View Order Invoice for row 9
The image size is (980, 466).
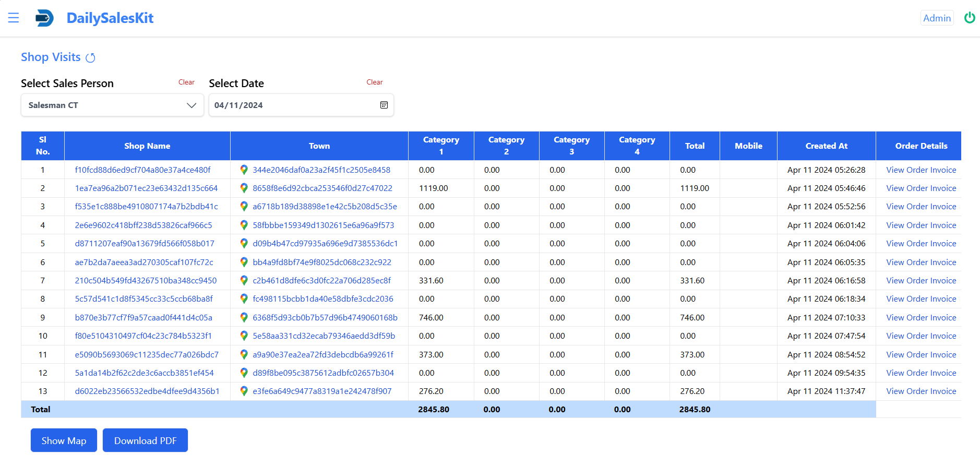921,317
